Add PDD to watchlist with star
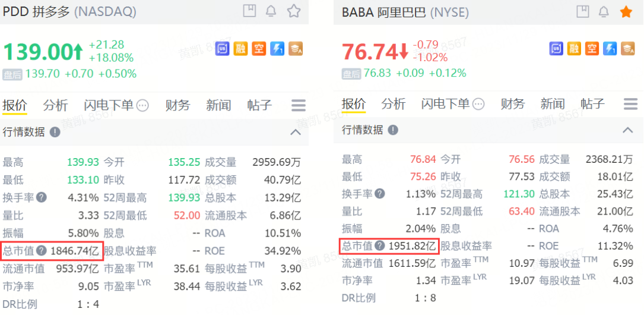This screenshot has width=644, height=315. tap(294, 11)
